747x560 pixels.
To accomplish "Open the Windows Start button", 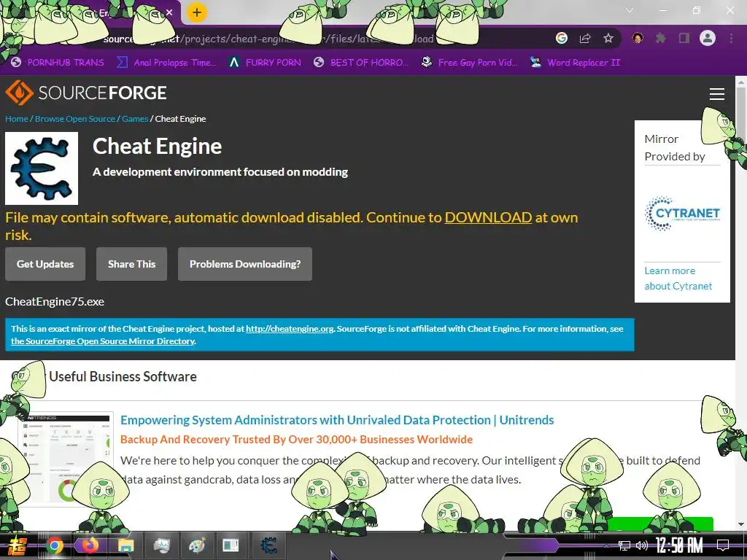I will click(18, 545).
